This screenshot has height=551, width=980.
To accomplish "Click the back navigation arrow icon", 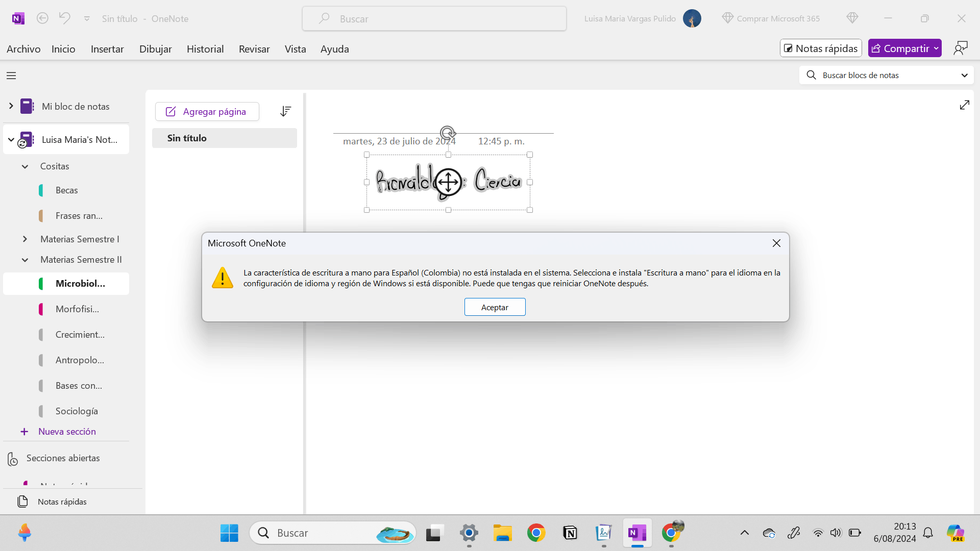I will pyautogui.click(x=42, y=18).
